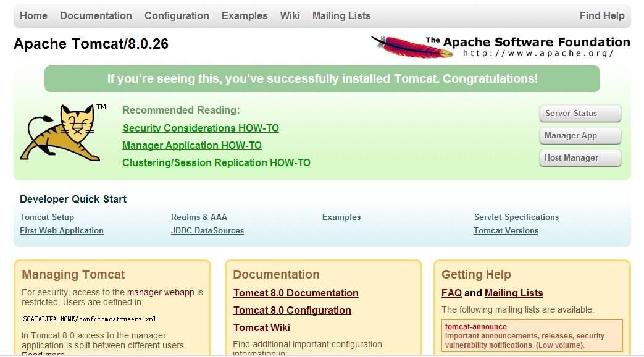The height and width of the screenshot is (357, 644).
Task: Open Wiki from the top navigation
Action: point(290,15)
